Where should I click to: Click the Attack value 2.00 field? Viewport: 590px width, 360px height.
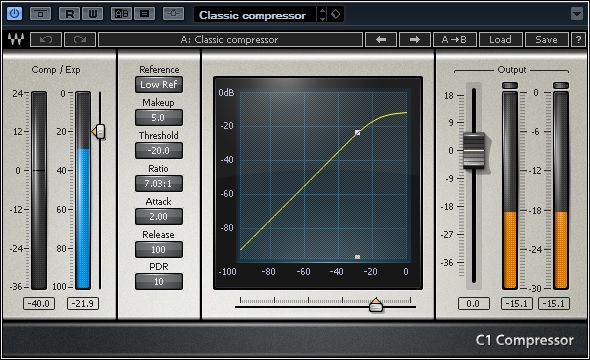click(159, 217)
